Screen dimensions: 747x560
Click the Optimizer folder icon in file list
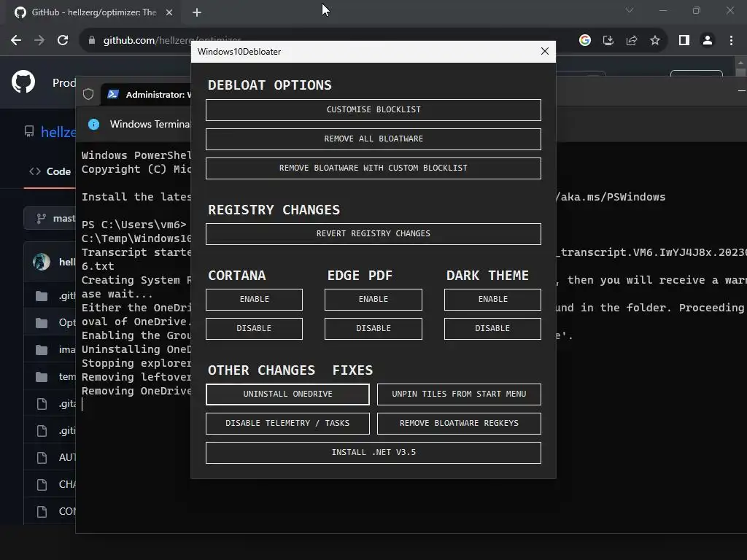[x=42, y=323]
